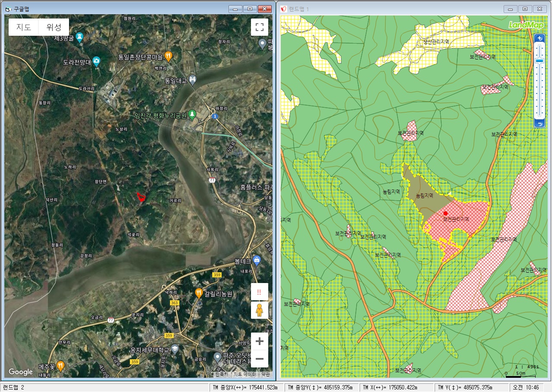Zoom in on the Google map
The width and height of the screenshot is (552, 392).
click(x=260, y=342)
